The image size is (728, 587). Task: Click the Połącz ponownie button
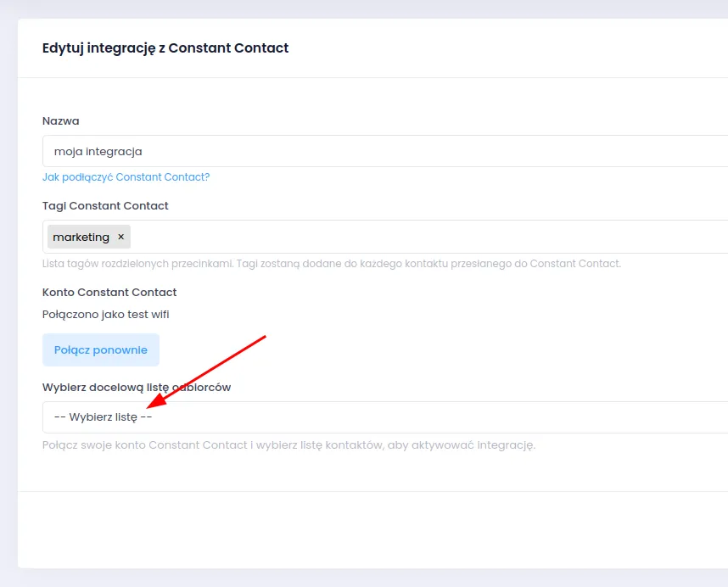(x=101, y=349)
